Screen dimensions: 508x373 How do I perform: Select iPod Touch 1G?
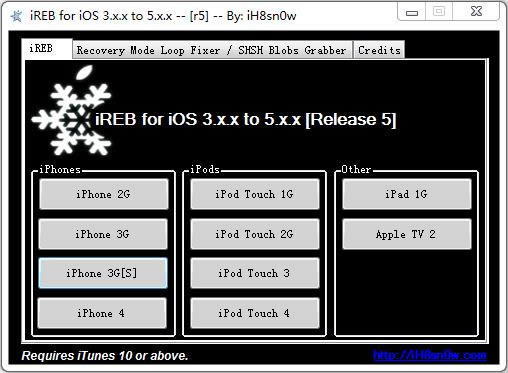(x=255, y=194)
